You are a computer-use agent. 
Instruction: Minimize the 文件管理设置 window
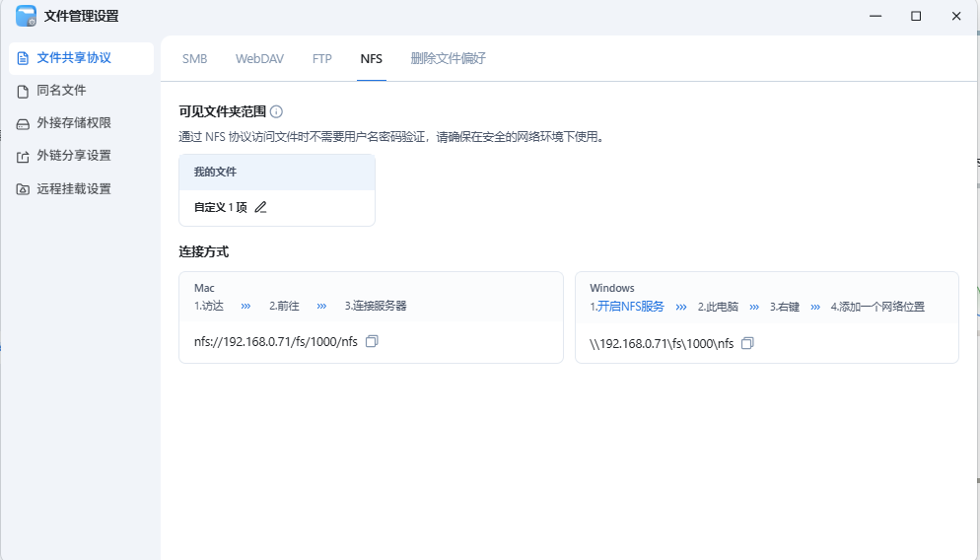875,16
